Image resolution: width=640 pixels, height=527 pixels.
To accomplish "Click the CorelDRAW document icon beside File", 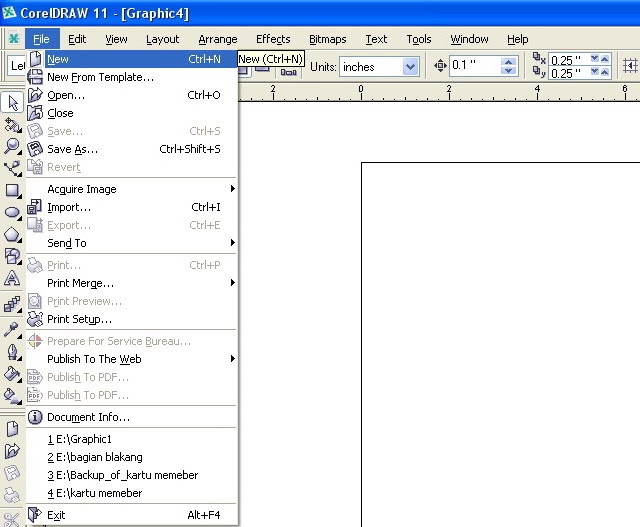I will [x=14, y=39].
